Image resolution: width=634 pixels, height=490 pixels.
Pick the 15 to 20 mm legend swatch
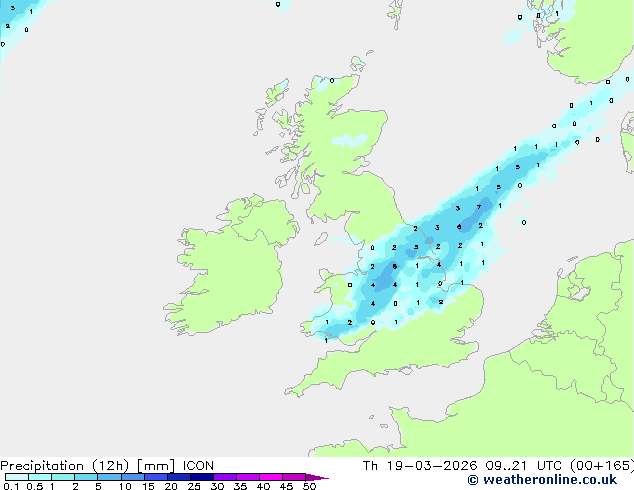[156, 477]
